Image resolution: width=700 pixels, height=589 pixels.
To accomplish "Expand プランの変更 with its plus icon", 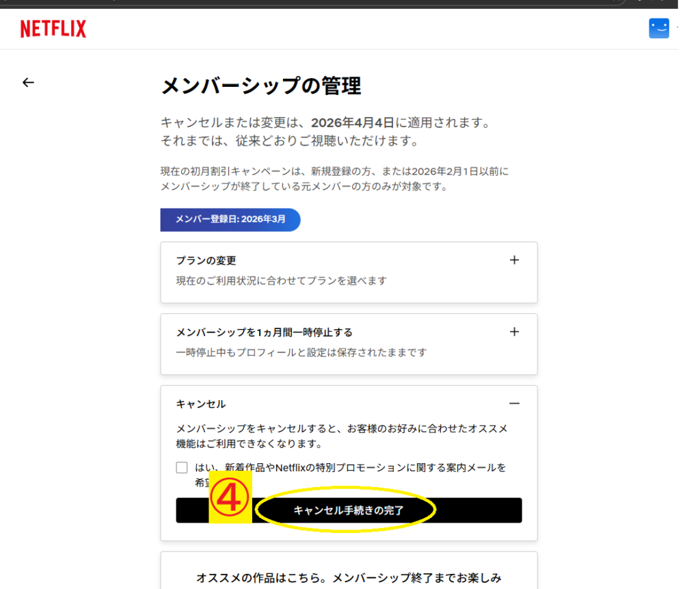I will coord(514,260).
